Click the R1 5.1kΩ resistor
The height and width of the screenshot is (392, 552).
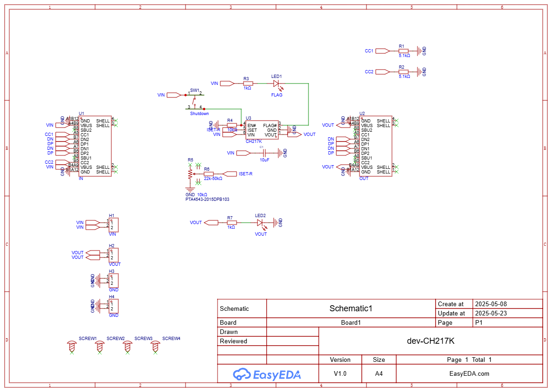[x=403, y=51]
